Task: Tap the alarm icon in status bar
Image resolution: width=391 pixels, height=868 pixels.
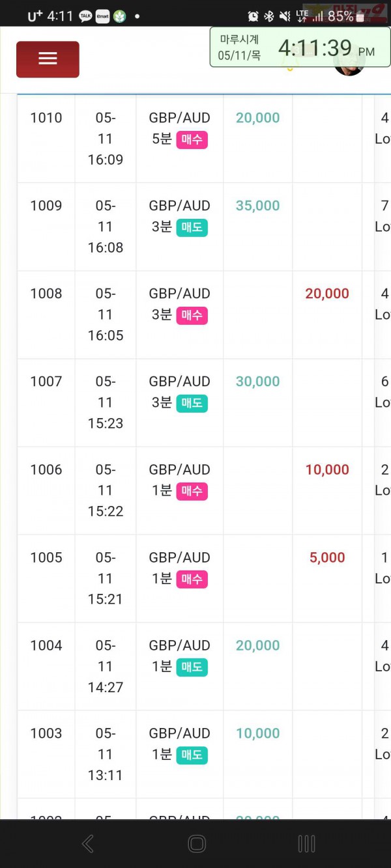Action: (253, 16)
